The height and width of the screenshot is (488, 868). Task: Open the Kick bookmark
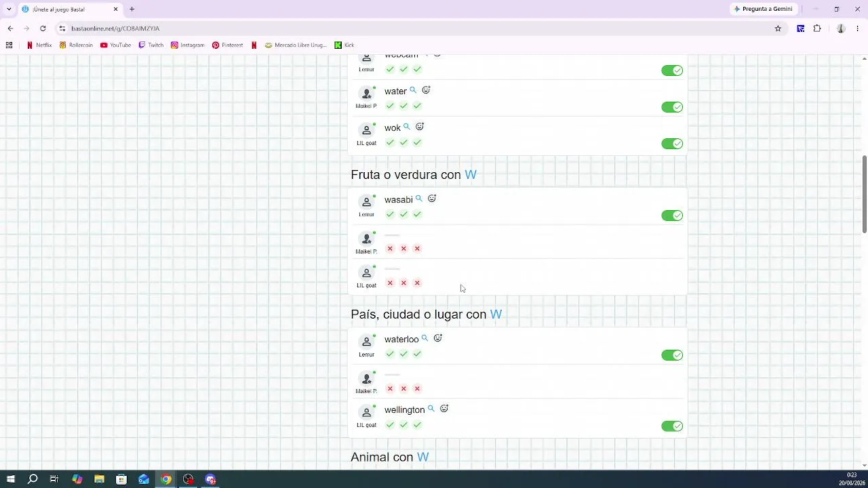pos(344,45)
